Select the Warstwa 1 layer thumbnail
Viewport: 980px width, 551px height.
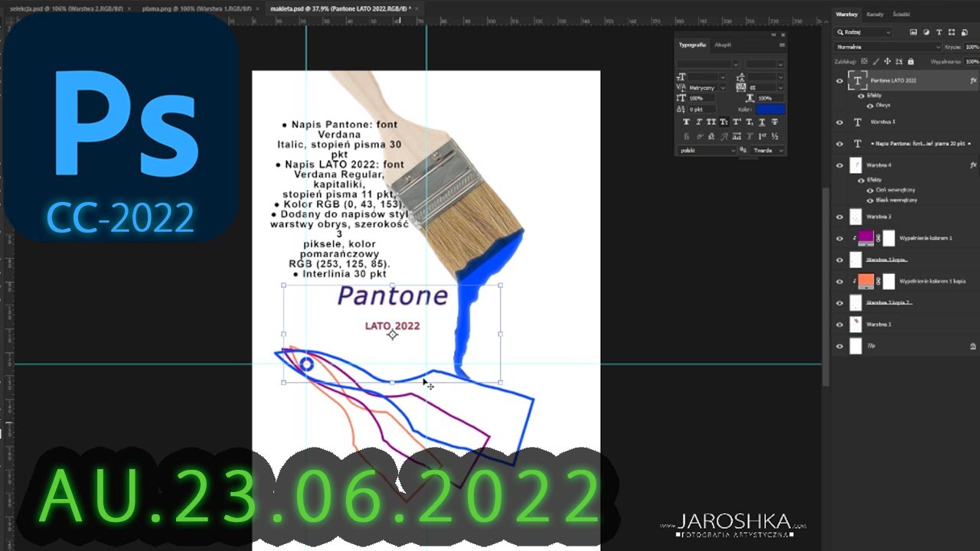tap(856, 324)
